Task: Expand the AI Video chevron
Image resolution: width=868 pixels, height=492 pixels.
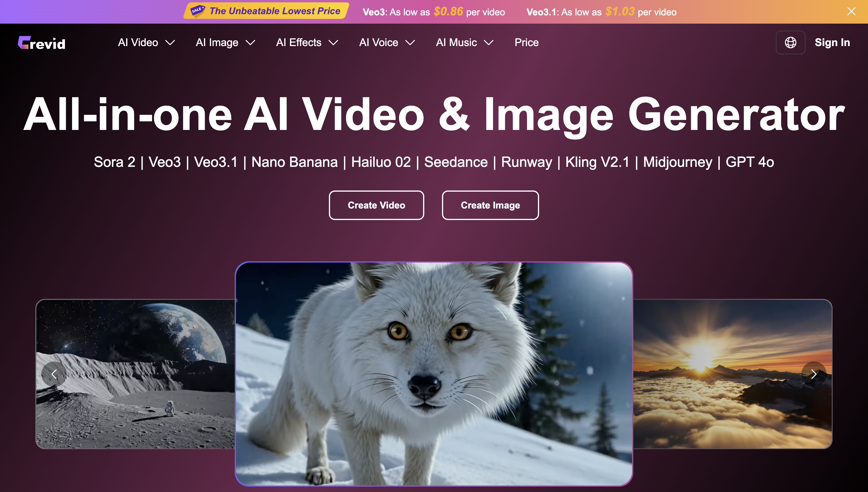Action: [x=170, y=43]
